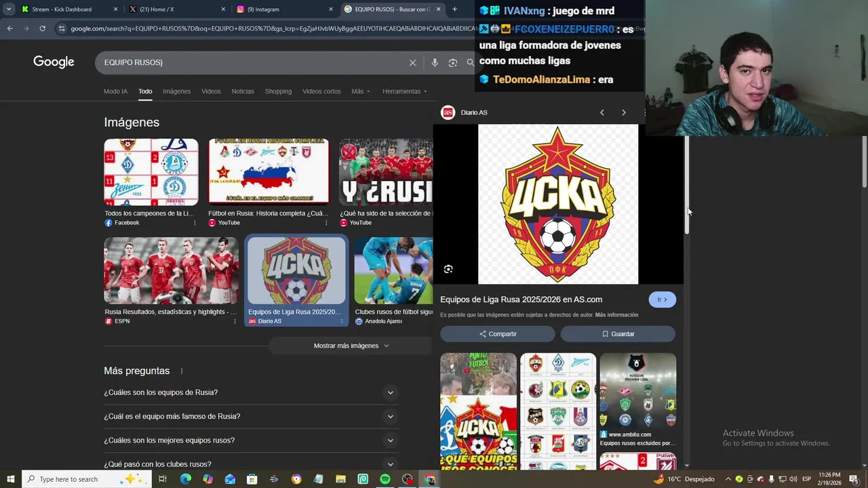The width and height of the screenshot is (868, 488).
Task: Open options menu for Facebook image result
Action: pos(195,223)
